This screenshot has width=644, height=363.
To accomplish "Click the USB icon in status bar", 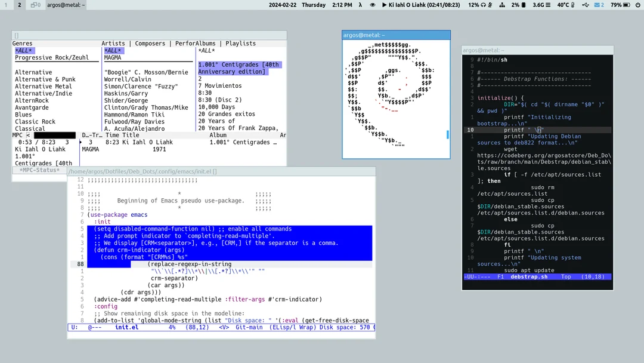I will [x=585, y=5].
